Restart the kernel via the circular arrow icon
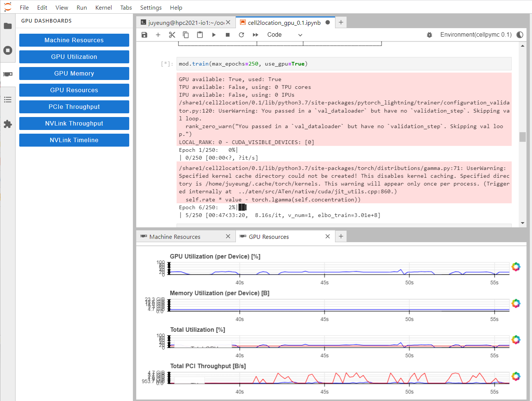 [241, 34]
